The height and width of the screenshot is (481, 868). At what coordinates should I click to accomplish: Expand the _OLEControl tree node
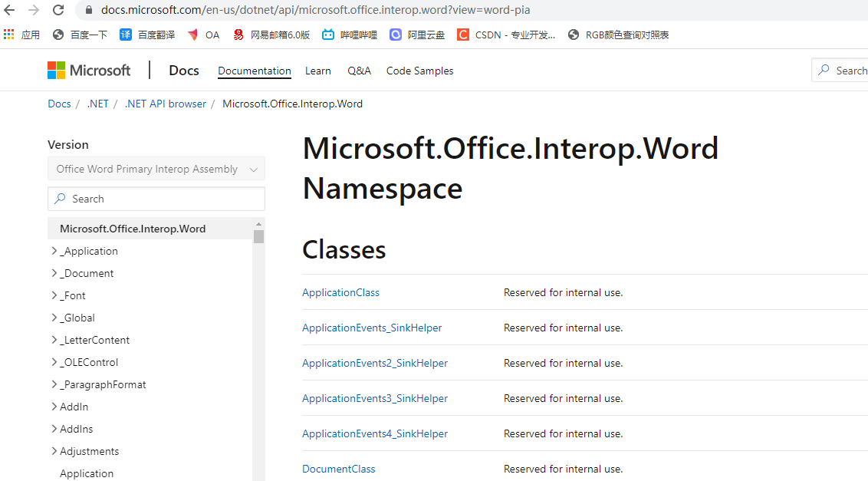[54, 362]
